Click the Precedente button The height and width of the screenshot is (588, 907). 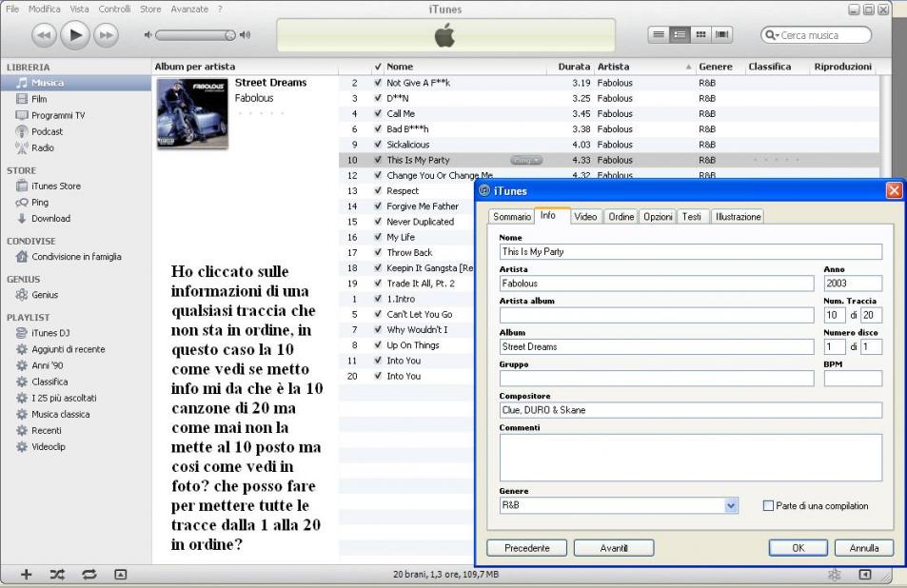[x=527, y=547]
